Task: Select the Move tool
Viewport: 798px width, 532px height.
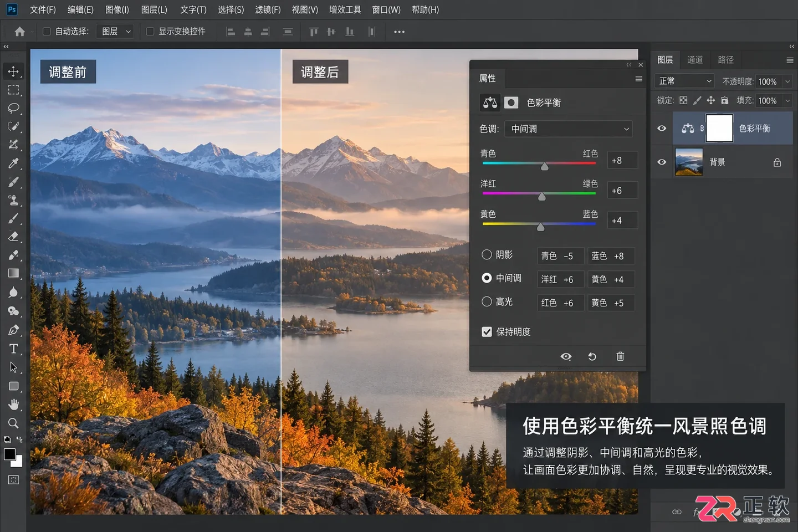Action: pos(13,71)
